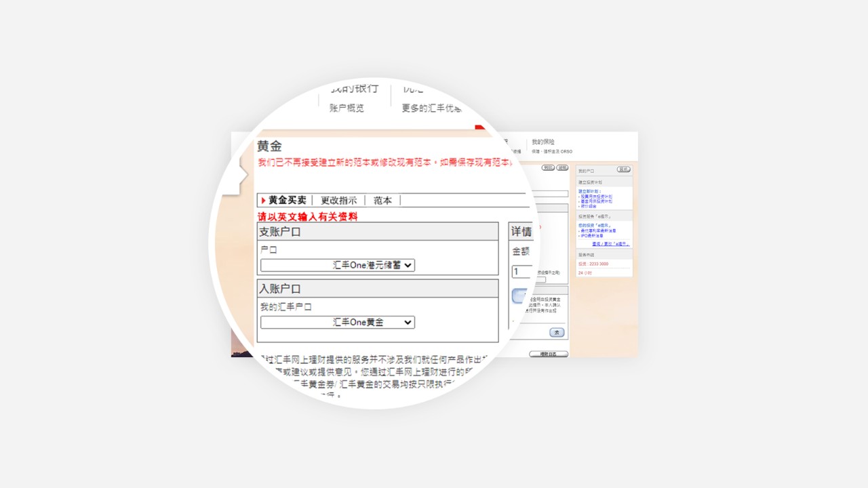The image size is (868, 488).
Task: Click the 黄金 page heading
Action: click(x=269, y=146)
